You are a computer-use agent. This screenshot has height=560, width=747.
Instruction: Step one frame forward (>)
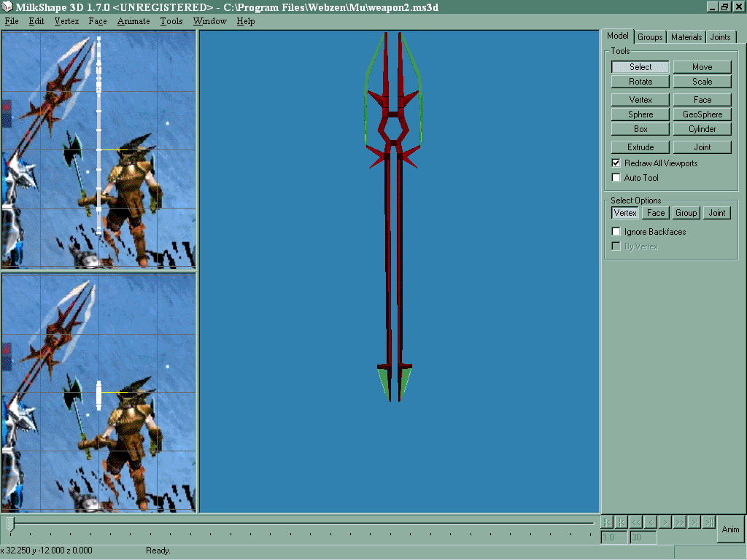tap(665, 522)
